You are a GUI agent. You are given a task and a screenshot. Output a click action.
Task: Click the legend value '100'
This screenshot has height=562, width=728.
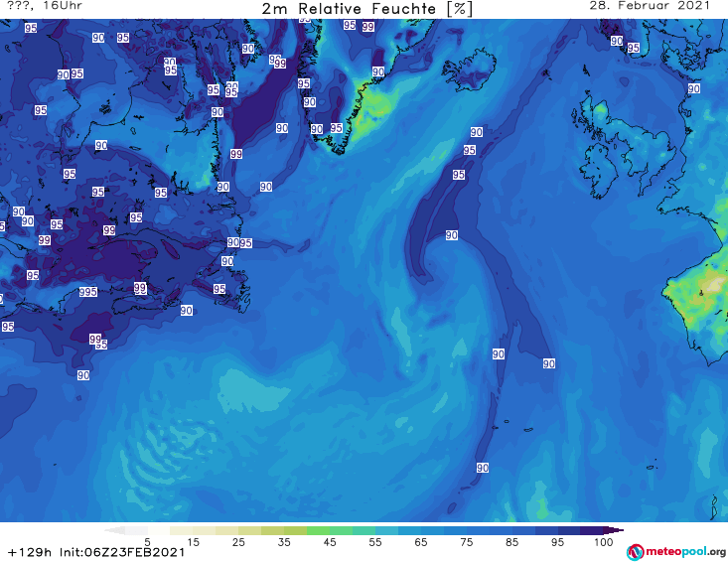tap(603, 542)
